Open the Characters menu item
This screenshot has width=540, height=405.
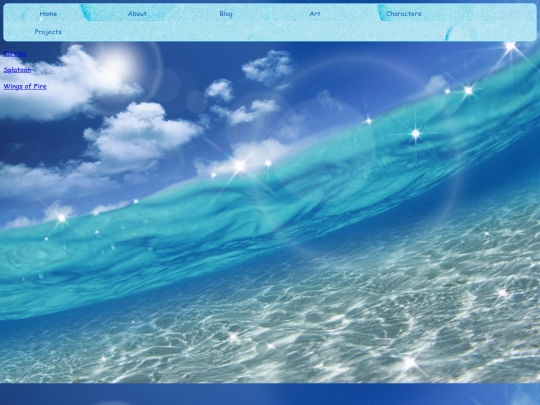click(403, 14)
